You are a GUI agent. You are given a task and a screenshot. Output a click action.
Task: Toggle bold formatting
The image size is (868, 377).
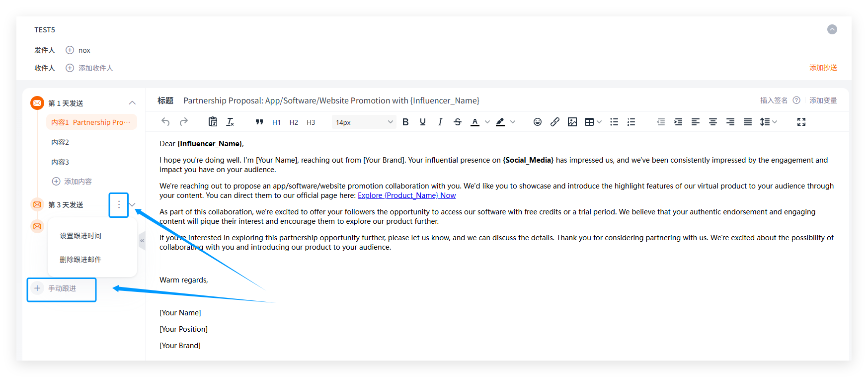coord(405,122)
